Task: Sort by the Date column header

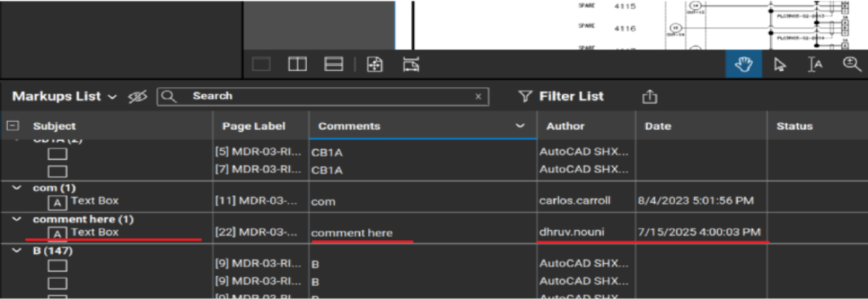Action: click(658, 126)
